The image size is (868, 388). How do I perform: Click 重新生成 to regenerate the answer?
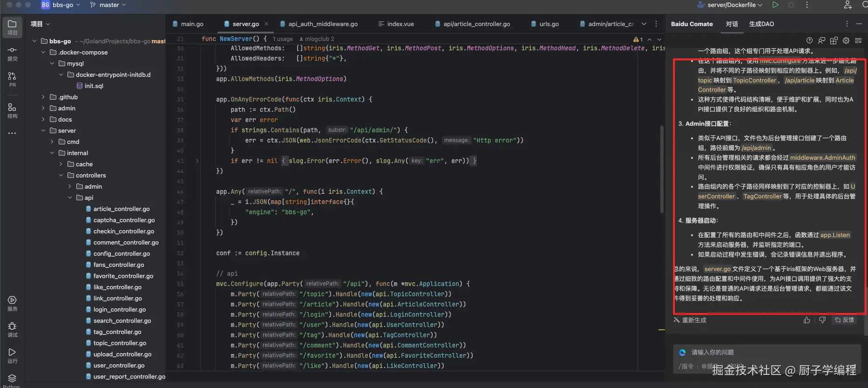pyautogui.click(x=690, y=320)
